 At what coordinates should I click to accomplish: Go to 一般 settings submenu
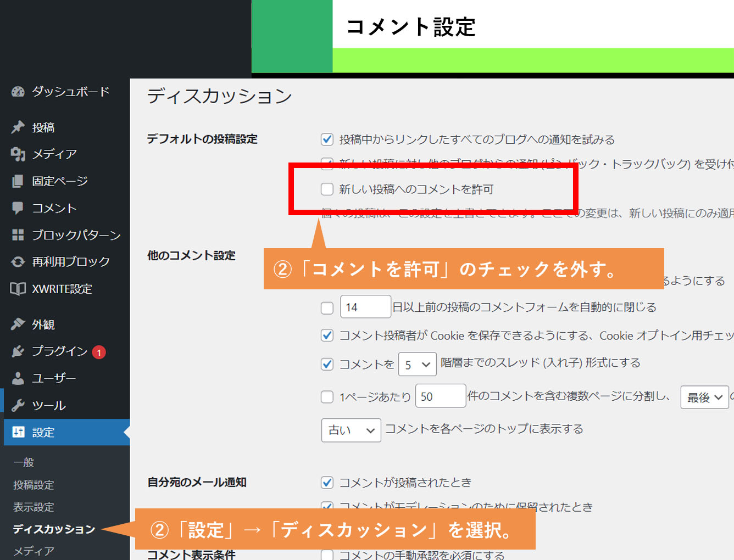click(x=24, y=462)
